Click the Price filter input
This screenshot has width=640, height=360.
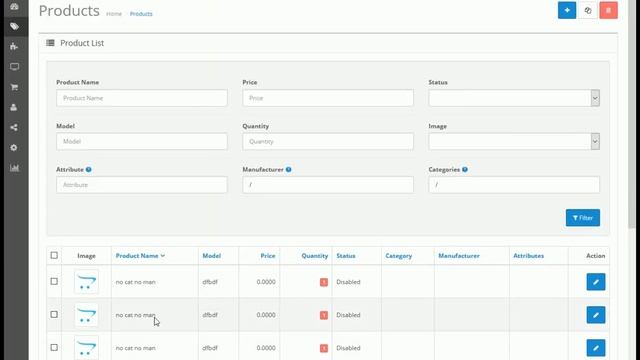pyautogui.click(x=328, y=98)
